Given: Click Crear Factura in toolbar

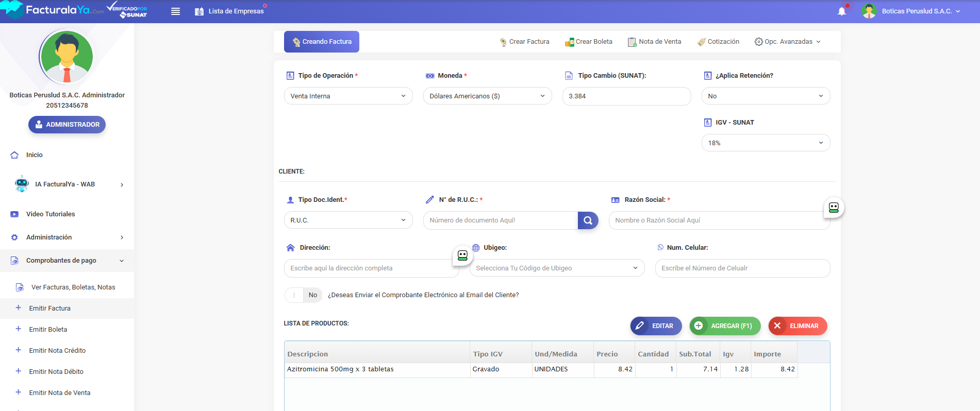Looking at the screenshot, I should (524, 42).
